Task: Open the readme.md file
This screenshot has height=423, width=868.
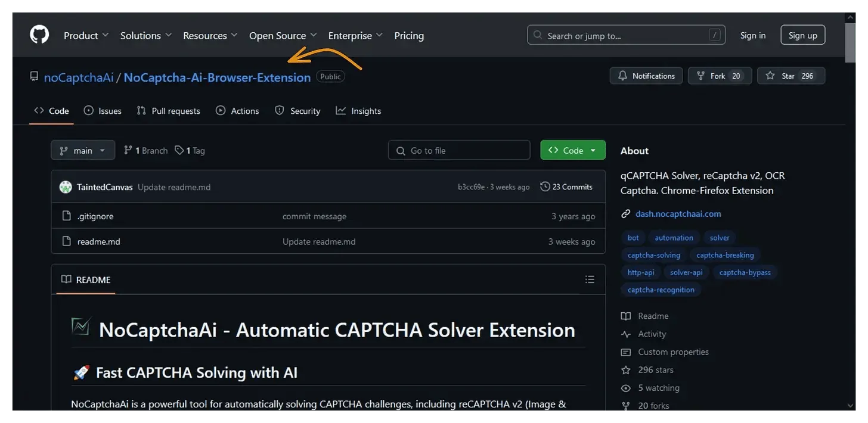Action: 99,241
